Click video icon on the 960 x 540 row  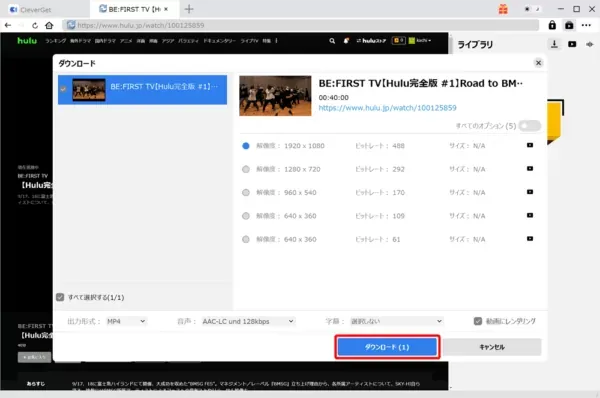pos(530,192)
